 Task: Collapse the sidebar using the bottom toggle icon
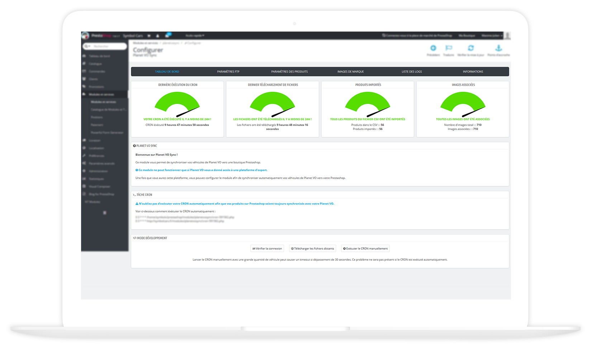(105, 213)
